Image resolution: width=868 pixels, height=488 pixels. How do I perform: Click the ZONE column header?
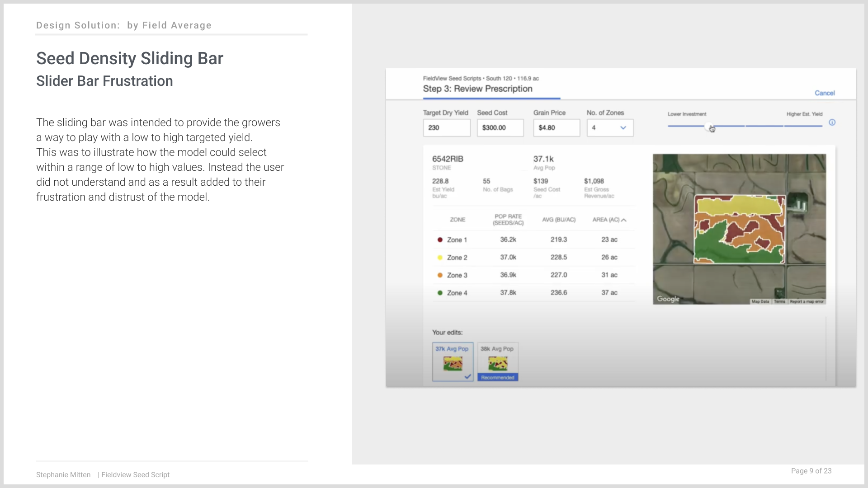pyautogui.click(x=458, y=220)
